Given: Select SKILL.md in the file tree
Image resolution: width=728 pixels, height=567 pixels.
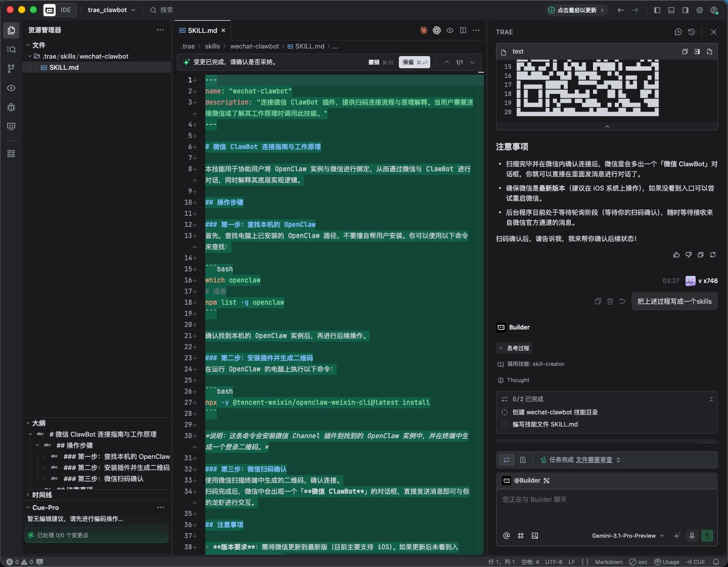Looking at the screenshot, I should [64, 67].
